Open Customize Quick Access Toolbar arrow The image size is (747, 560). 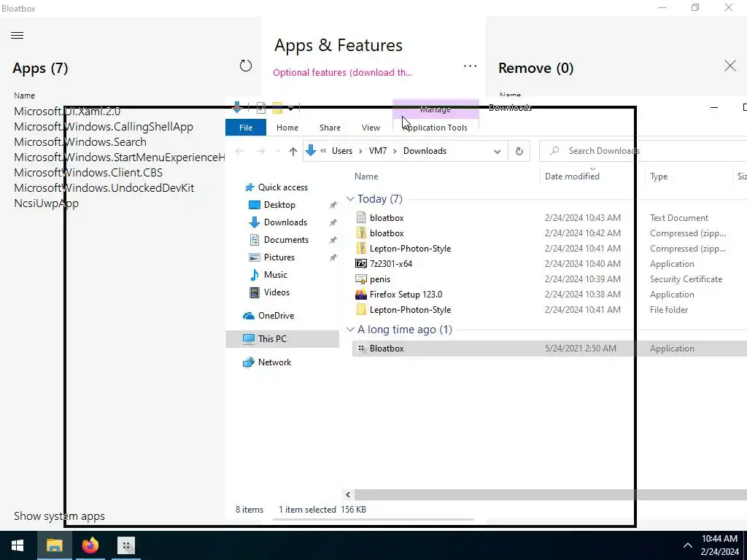[290, 109]
